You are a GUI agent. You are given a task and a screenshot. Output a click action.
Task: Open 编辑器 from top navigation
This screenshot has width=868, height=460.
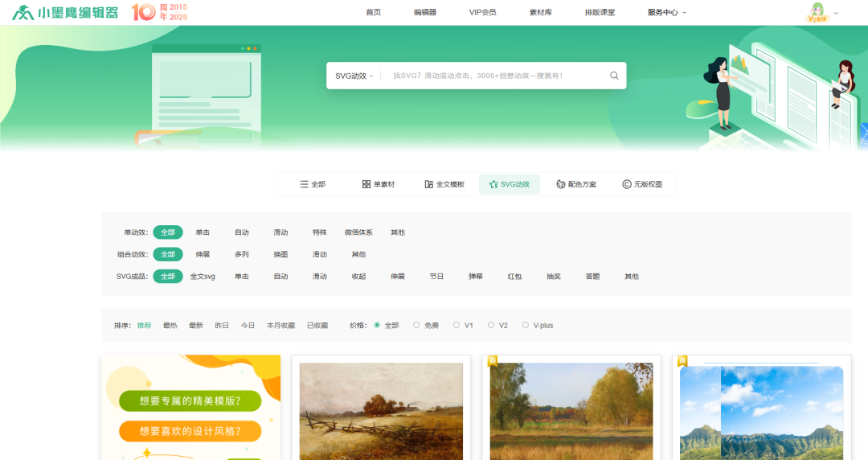pyautogui.click(x=424, y=12)
